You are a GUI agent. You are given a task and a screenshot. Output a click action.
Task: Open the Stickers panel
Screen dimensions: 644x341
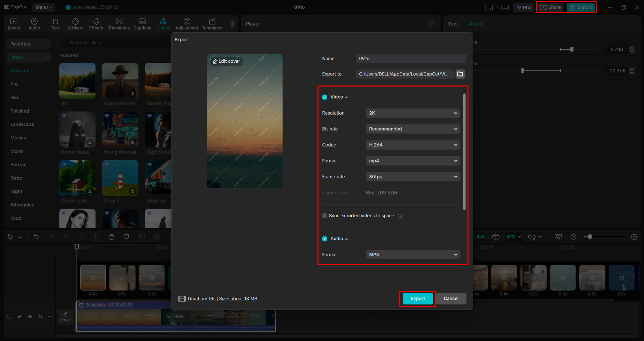[75, 23]
